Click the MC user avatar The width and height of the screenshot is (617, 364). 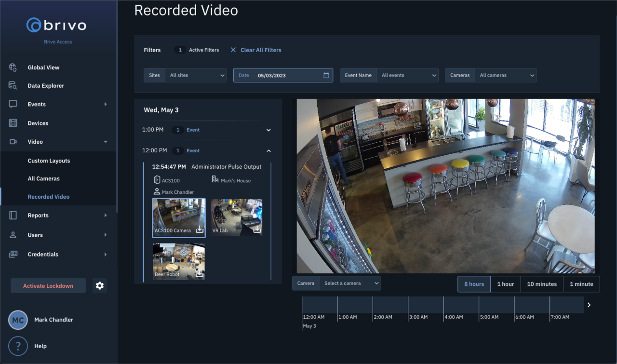[18, 320]
